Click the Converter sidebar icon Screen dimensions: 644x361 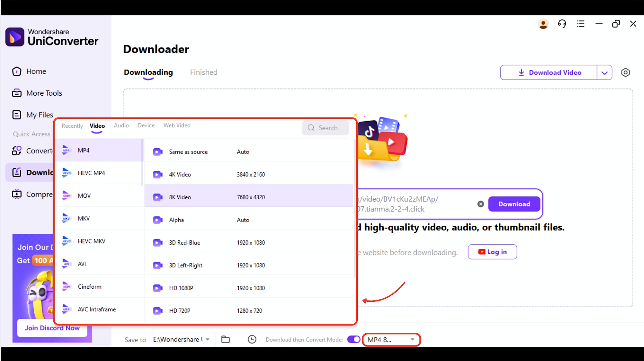[x=17, y=151]
